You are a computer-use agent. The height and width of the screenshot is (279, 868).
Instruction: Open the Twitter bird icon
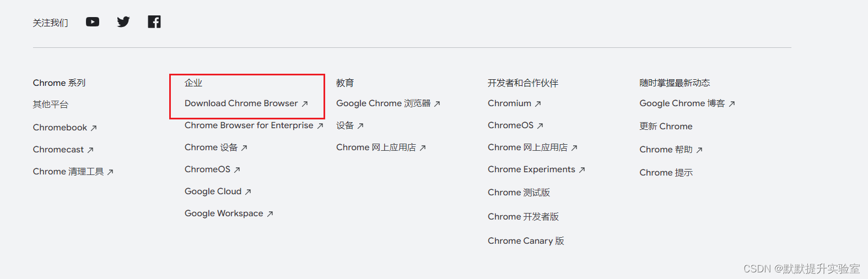point(123,22)
